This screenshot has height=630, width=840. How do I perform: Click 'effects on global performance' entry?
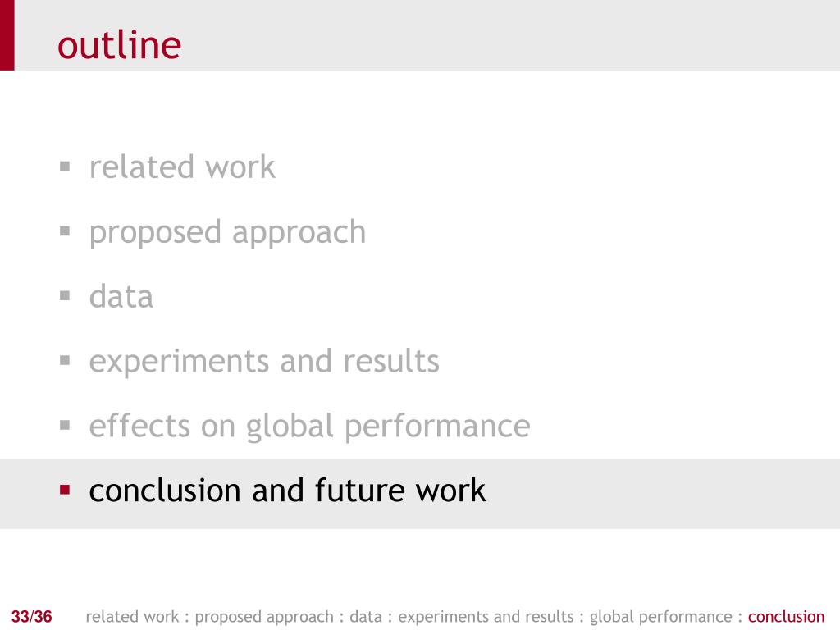[309, 427]
